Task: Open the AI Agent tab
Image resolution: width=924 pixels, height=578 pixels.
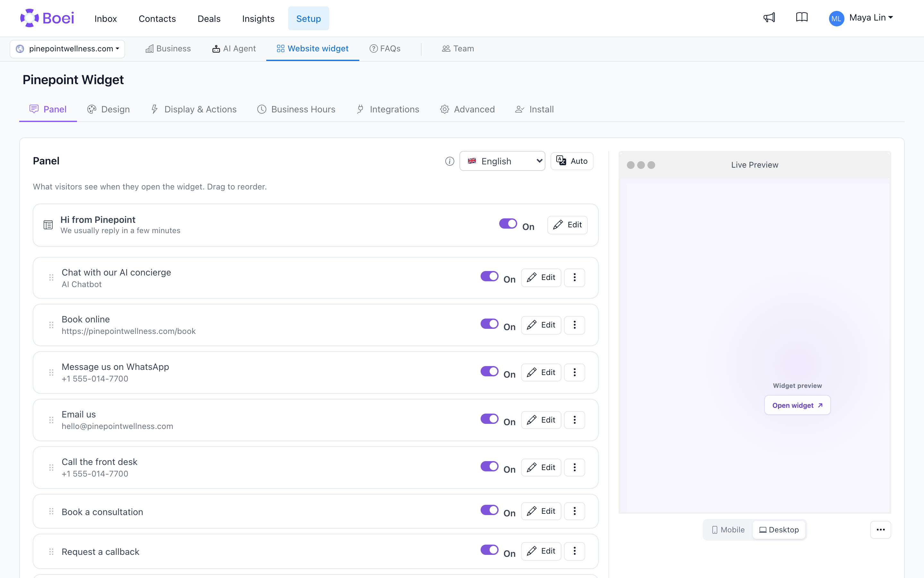Action: (234, 49)
